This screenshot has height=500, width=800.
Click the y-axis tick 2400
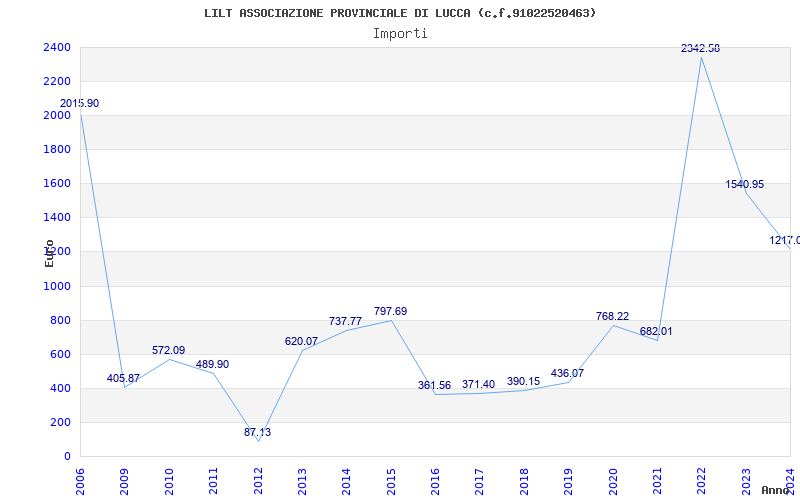[57, 47]
